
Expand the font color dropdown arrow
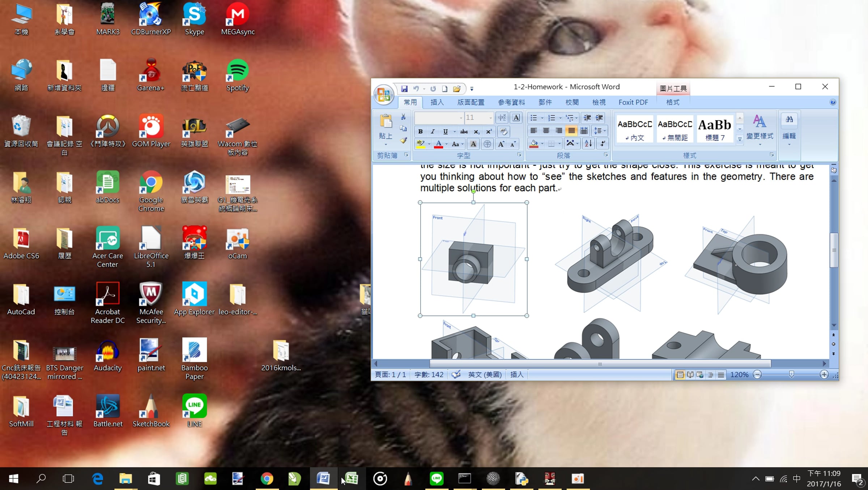447,144
